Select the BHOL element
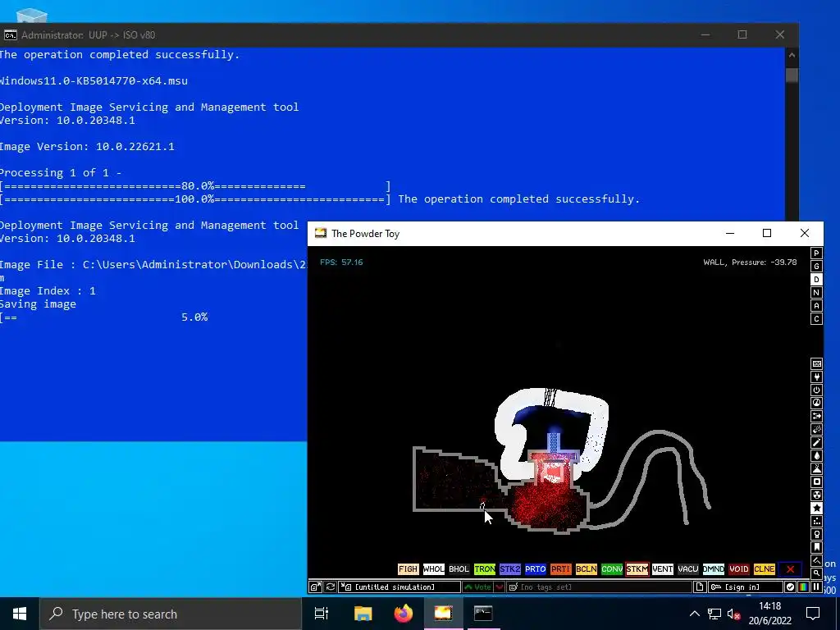Image resolution: width=840 pixels, height=630 pixels. (x=459, y=569)
